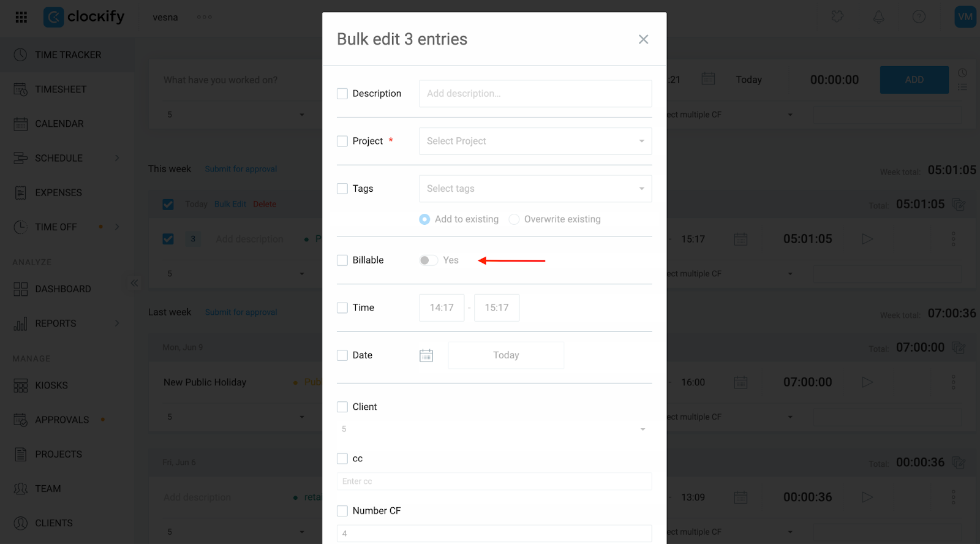Tick the Time checkbox
Viewport: 980px width, 544px height.
tap(342, 308)
